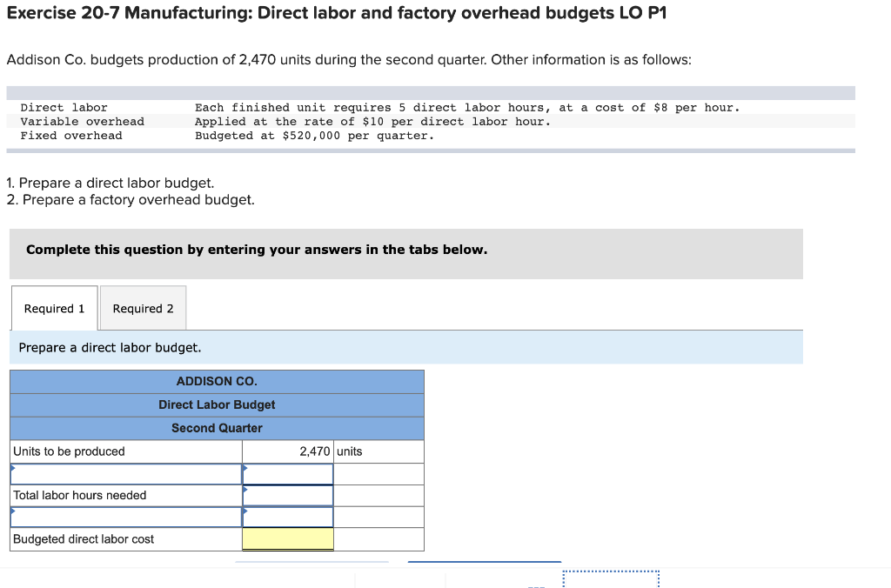
Task: Click the Total labor hours needed value field
Action: pos(288,496)
